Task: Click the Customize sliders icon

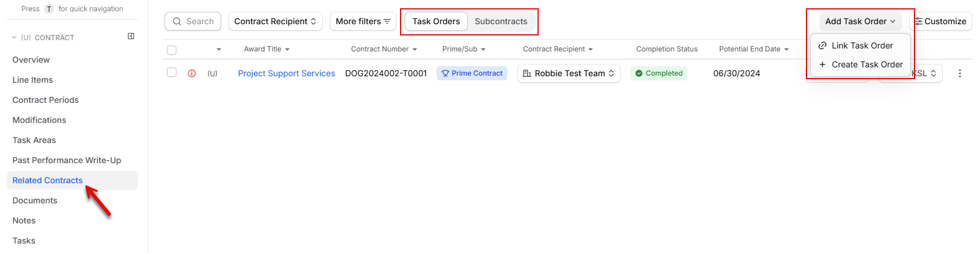Action: tap(919, 21)
